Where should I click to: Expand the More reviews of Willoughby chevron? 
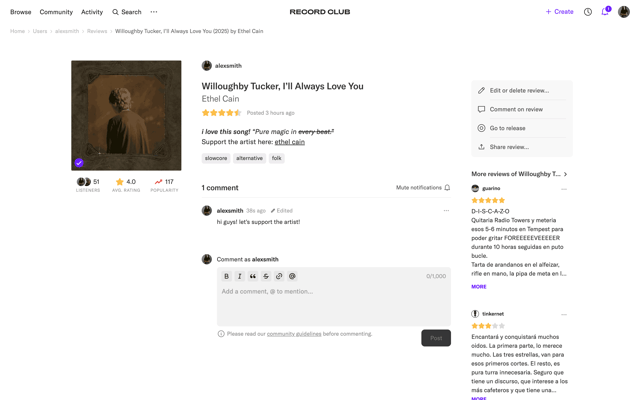coord(565,174)
